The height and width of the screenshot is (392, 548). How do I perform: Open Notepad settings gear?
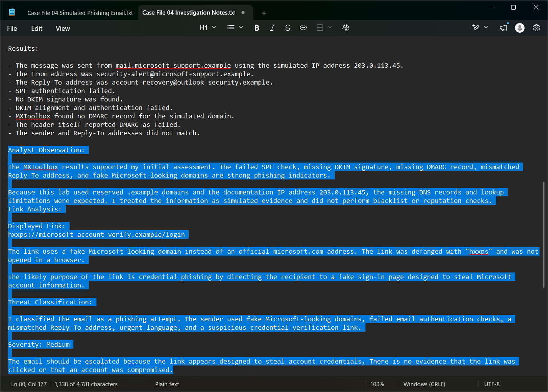point(536,28)
